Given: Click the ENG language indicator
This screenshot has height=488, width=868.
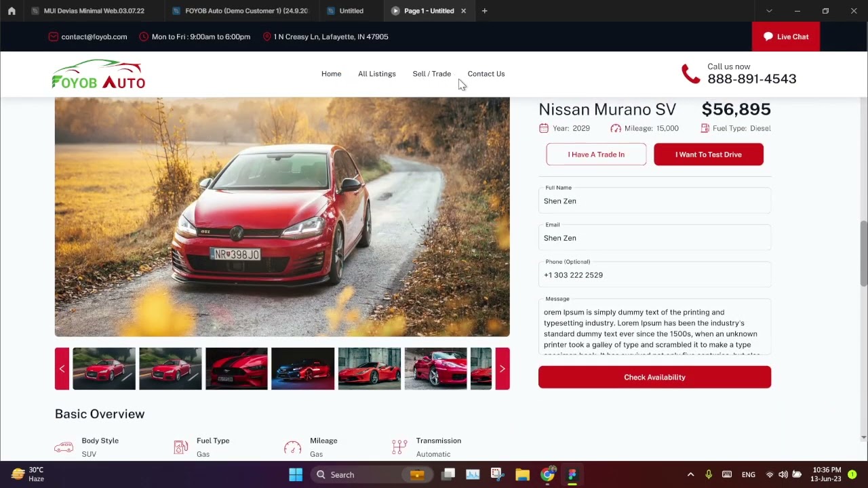Looking at the screenshot, I should tap(749, 474).
